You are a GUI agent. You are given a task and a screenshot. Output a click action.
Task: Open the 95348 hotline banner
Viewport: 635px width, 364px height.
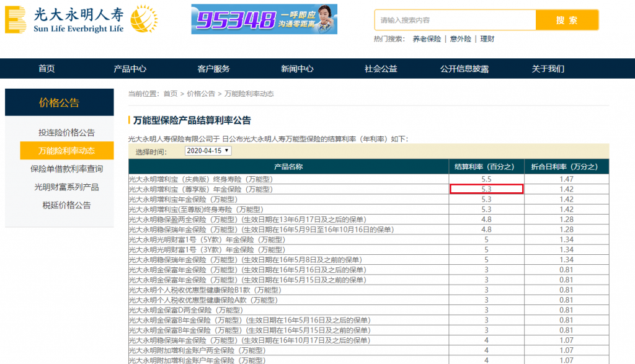(264, 19)
